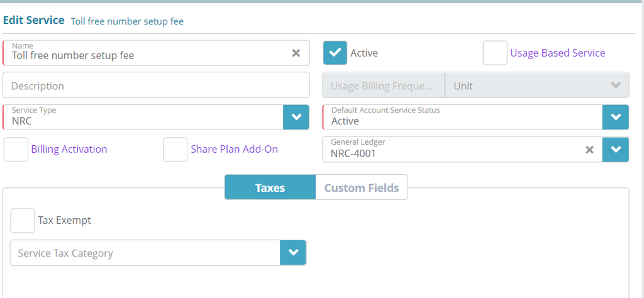Open the disabled Unit dropdown
This screenshot has height=298, width=644.
pos(536,86)
